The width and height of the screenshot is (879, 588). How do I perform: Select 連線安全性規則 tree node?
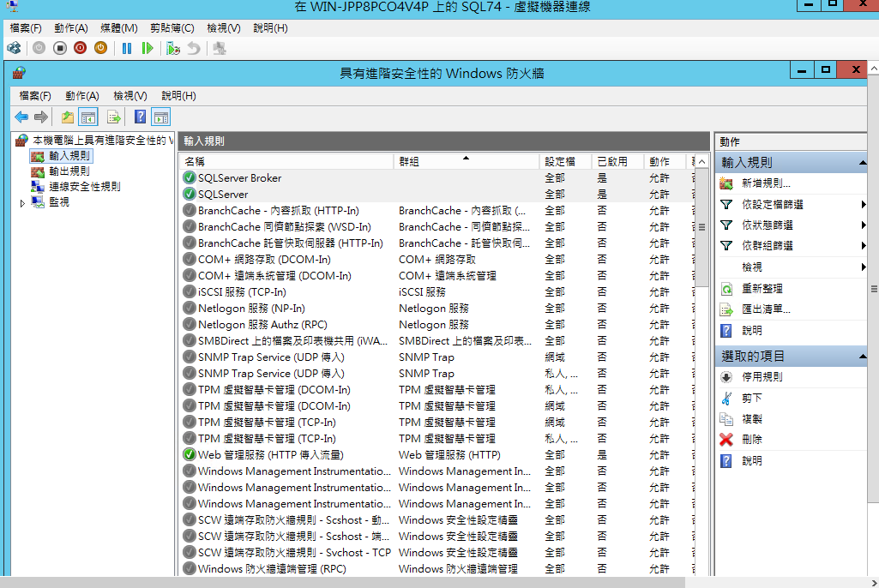(x=85, y=186)
